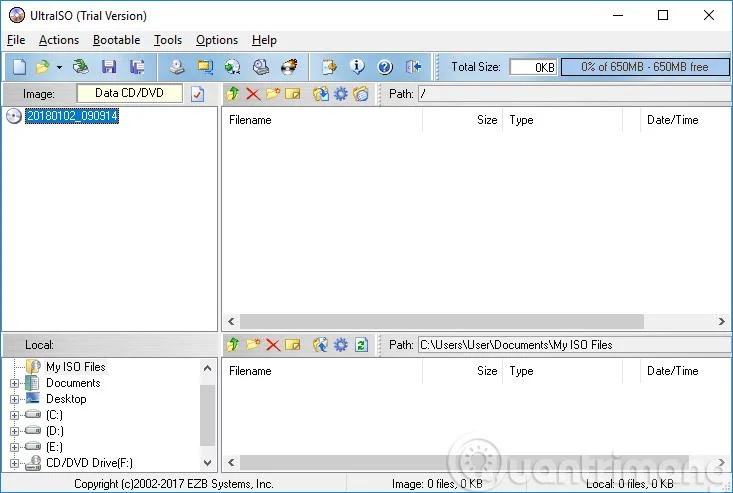Image resolution: width=733 pixels, height=493 pixels.
Task: Click the view folder icon beside image pane gear
Action: coord(361,94)
